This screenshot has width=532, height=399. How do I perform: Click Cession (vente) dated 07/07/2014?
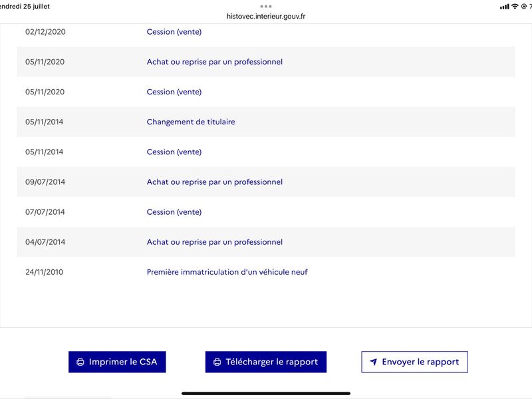[174, 212]
